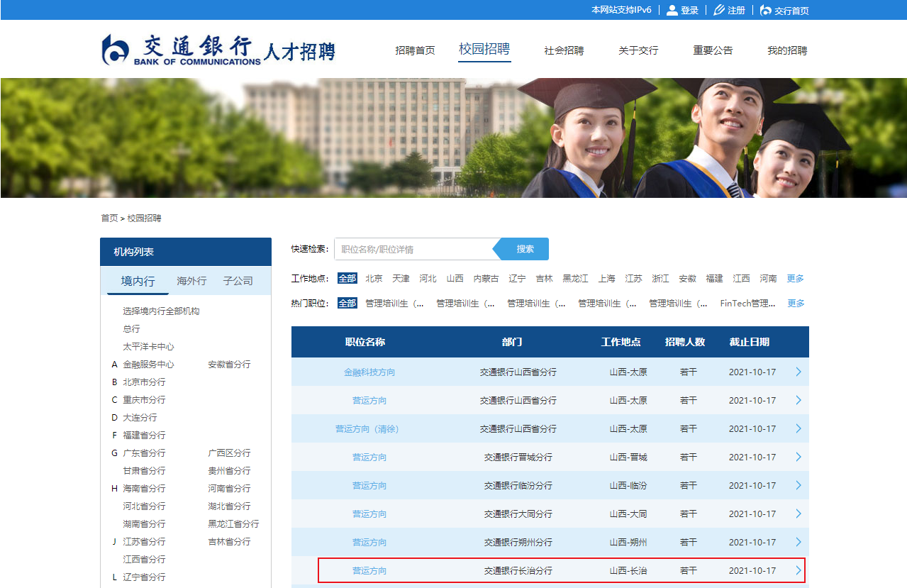Open arrow for 交通银行朔州分行 row

coord(799,542)
